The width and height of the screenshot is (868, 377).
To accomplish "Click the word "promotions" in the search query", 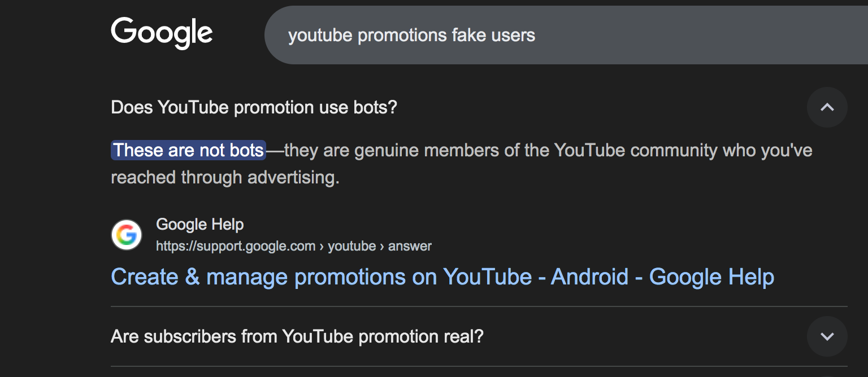I will pyautogui.click(x=402, y=36).
